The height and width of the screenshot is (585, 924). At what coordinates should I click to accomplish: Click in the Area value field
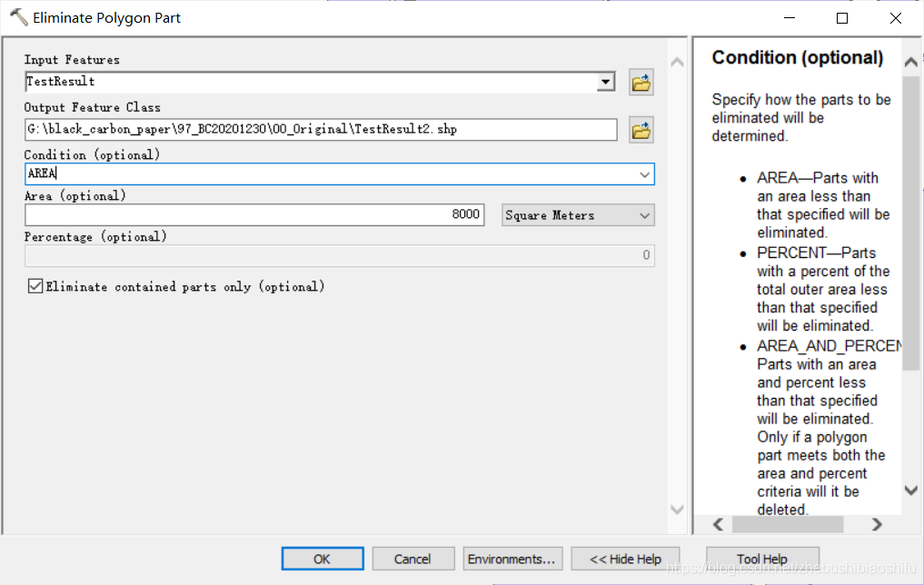(254, 214)
